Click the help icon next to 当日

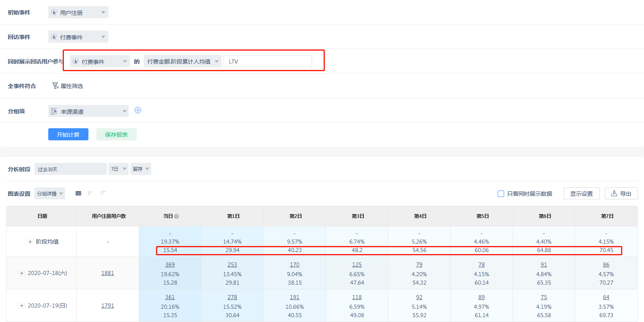coord(176,216)
